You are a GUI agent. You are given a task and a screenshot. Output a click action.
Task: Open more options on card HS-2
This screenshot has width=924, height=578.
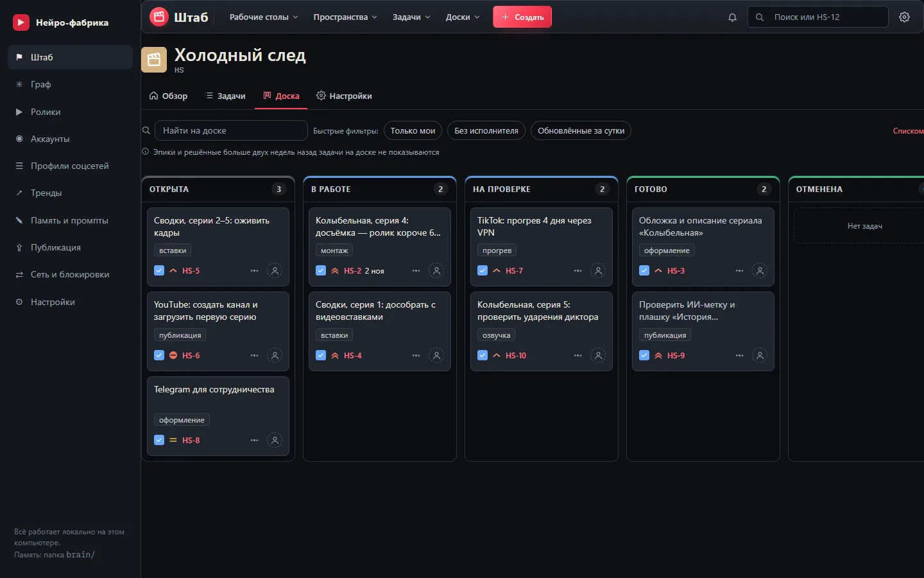point(416,271)
